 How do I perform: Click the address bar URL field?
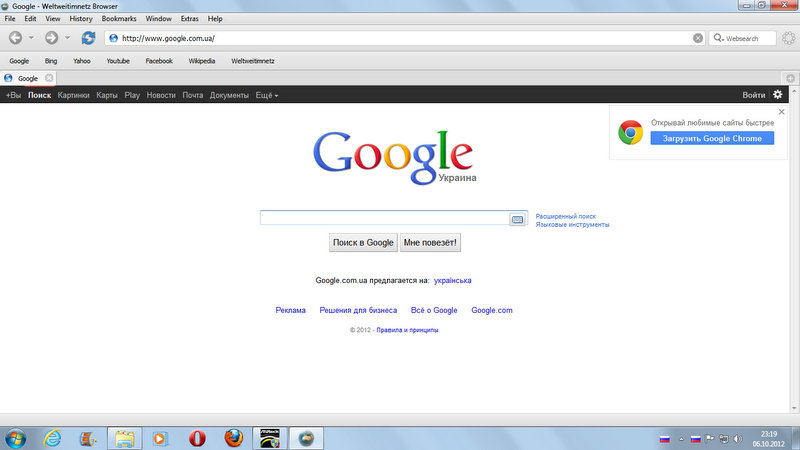(x=406, y=38)
